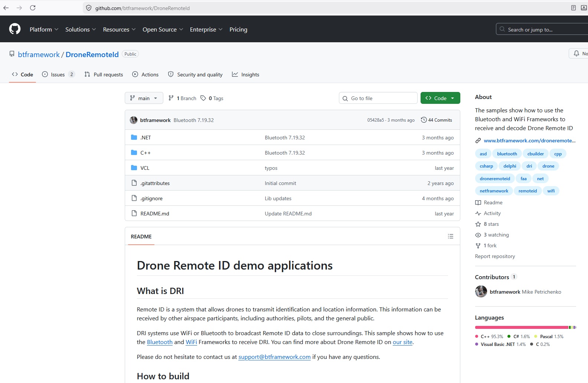Click the C++ pink segment of language bar

click(x=522, y=327)
